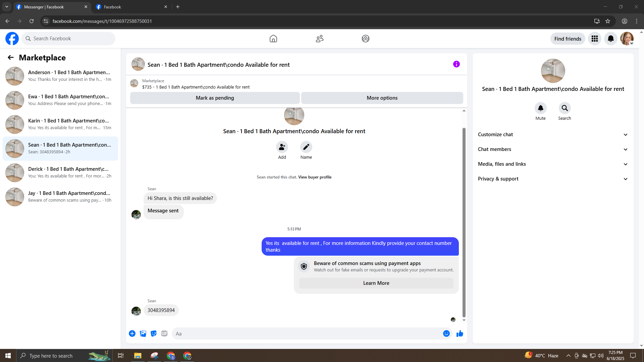Open Derick's conversation
644x362 pixels.
click(60, 172)
